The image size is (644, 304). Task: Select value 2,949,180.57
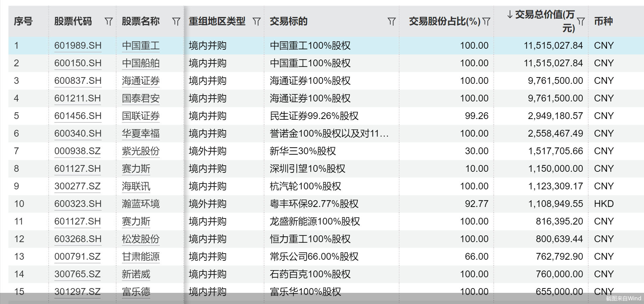pyautogui.click(x=556, y=116)
